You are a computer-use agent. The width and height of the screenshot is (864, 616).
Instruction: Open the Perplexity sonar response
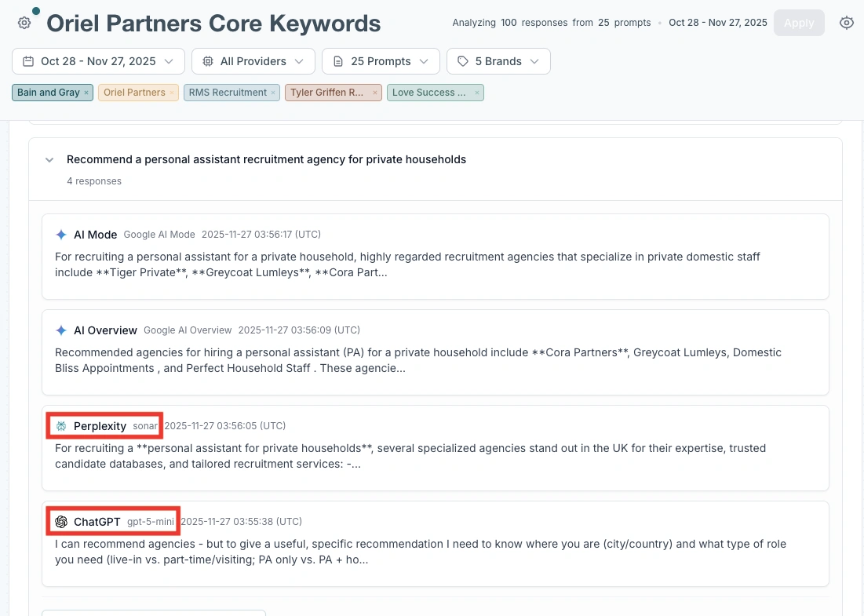click(435, 457)
